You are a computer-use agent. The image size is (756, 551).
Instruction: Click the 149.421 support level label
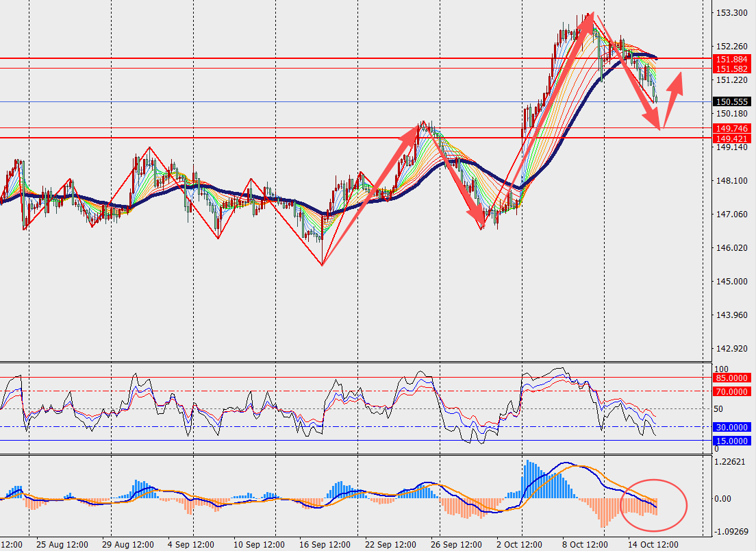pyautogui.click(x=731, y=139)
